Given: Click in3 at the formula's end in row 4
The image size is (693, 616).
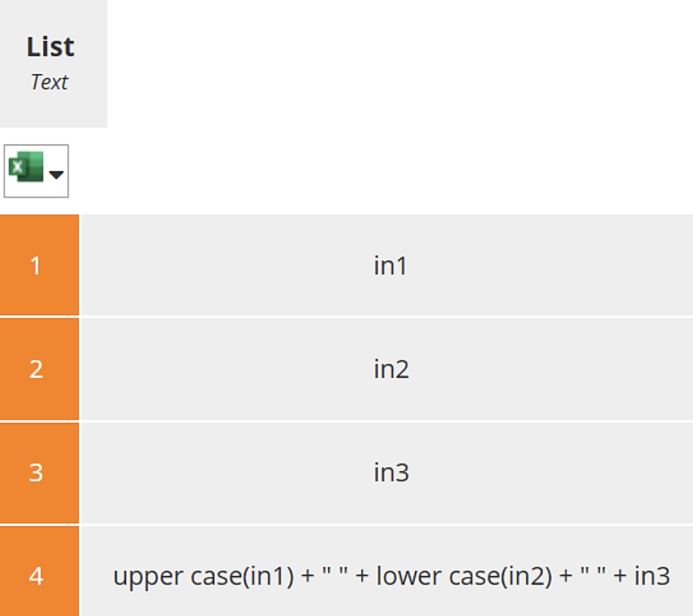Looking at the screenshot, I should [652, 576].
